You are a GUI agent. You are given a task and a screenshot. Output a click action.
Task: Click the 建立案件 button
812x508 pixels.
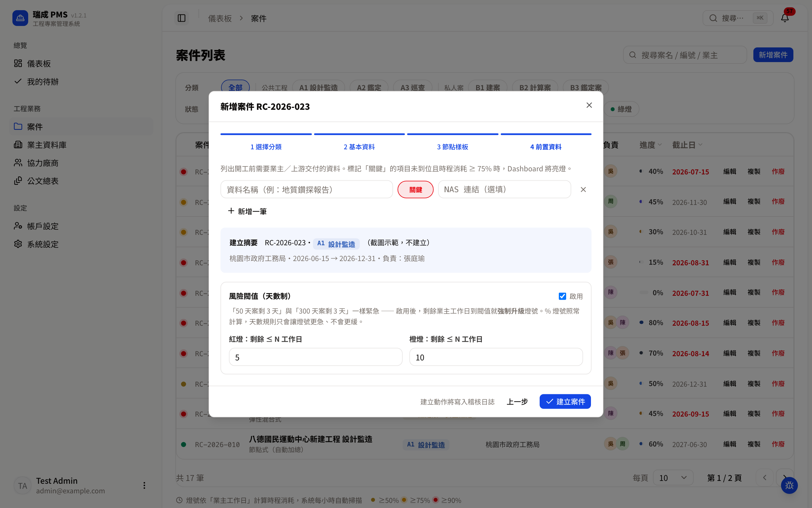pyautogui.click(x=565, y=402)
